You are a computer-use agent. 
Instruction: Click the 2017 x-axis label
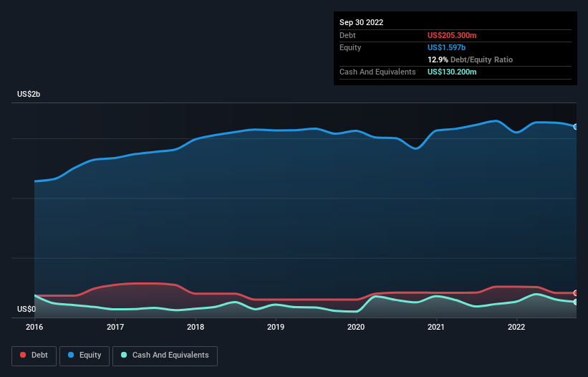pos(115,327)
